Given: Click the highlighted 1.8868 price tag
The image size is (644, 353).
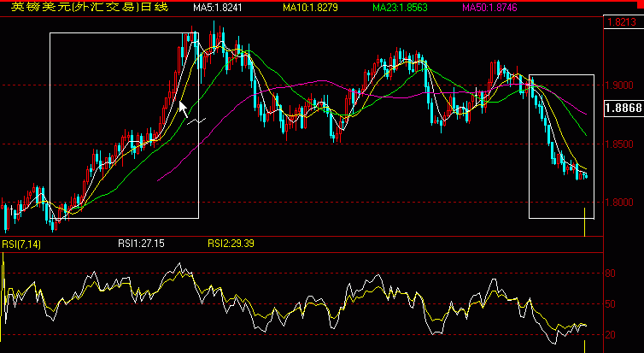Looking at the screenshot, I should (x=623, y=109).
